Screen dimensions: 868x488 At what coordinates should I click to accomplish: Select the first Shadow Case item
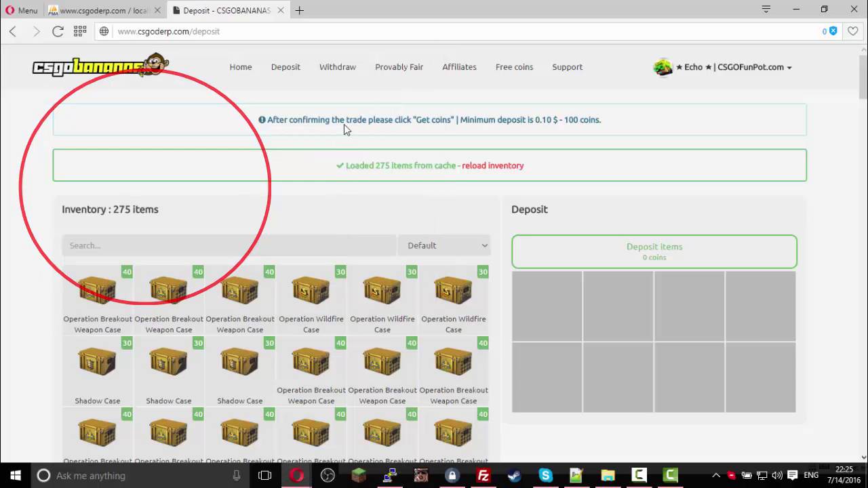pyautogui.click(x=98, y=371)
